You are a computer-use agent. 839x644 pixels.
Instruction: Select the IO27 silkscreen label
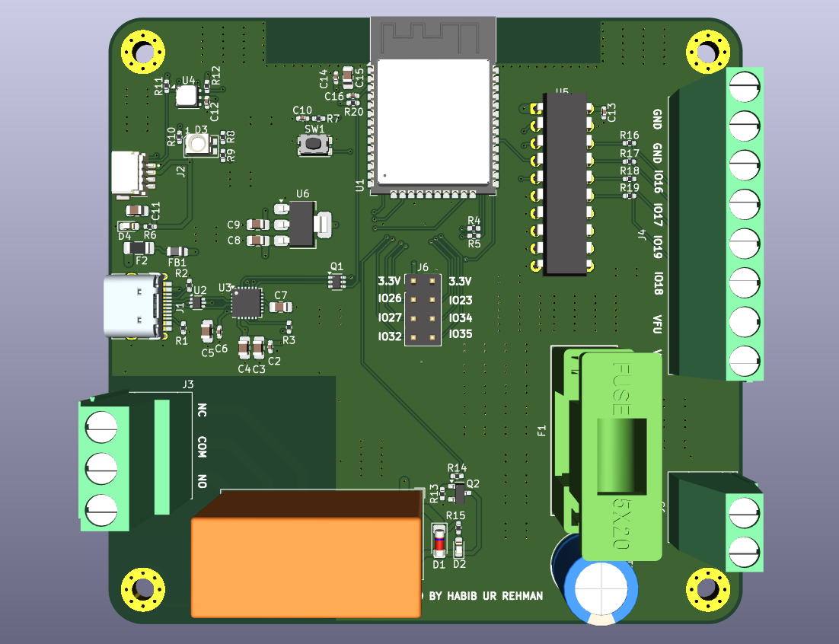pos(390,317)
